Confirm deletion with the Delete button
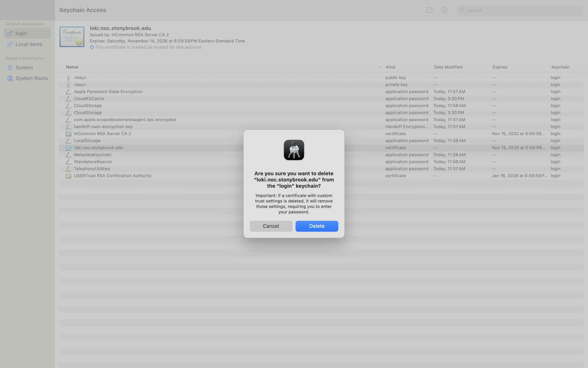 [x=317, y=226]
